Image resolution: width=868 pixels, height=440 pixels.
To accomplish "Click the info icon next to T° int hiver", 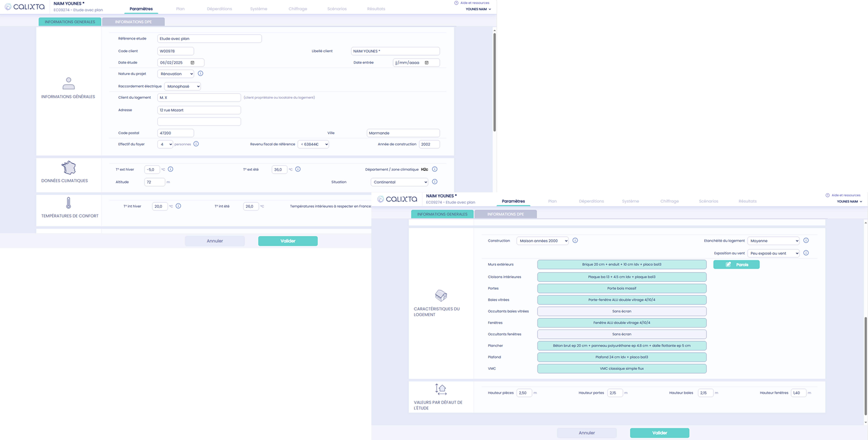I will [x=178, y=206].
